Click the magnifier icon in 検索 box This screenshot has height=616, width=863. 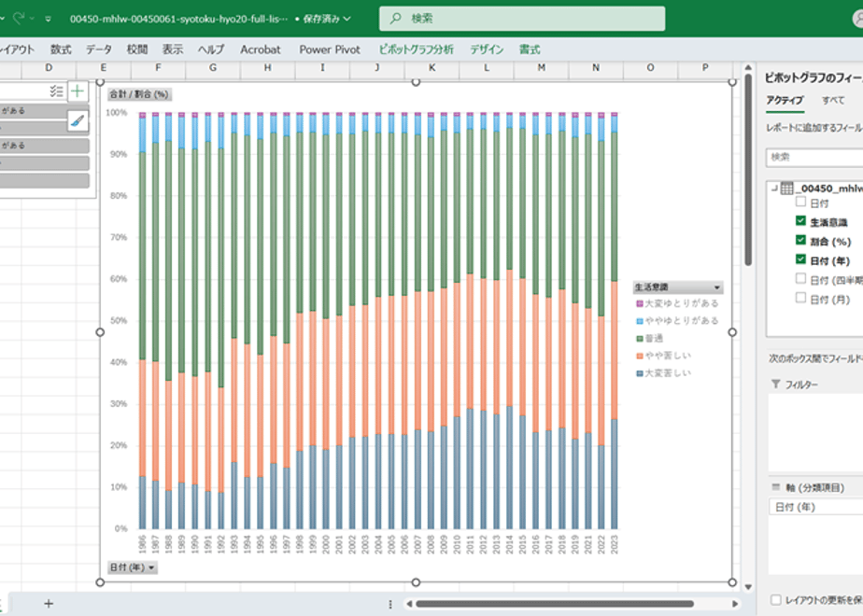tap(395, 18)
